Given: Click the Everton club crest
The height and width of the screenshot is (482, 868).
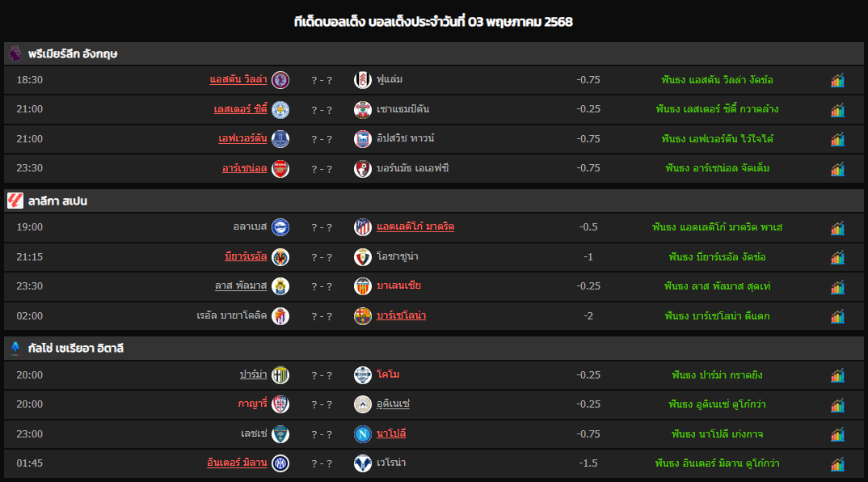Looking at the screenshot, I should tap(280, 139).
